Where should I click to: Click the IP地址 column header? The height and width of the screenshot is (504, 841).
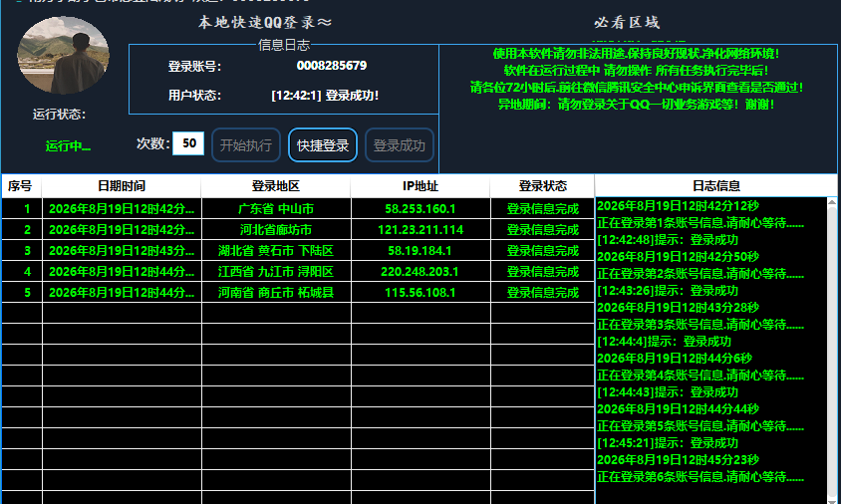420,186
